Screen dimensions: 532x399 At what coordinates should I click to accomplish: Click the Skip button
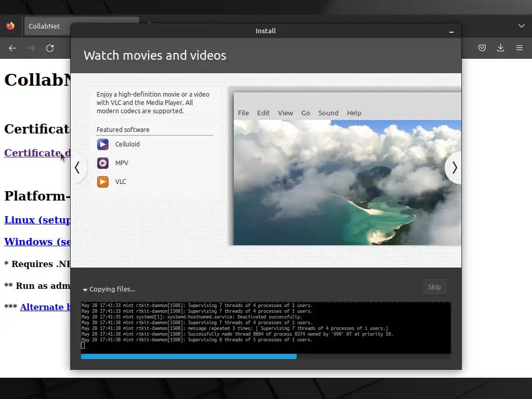(x=434, y=287)
